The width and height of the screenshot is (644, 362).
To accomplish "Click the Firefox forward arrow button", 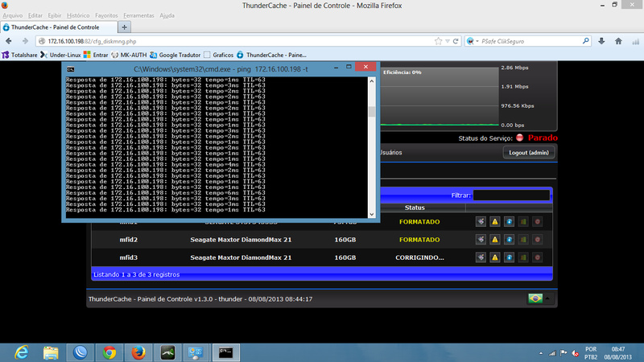I will pos(25,41).
